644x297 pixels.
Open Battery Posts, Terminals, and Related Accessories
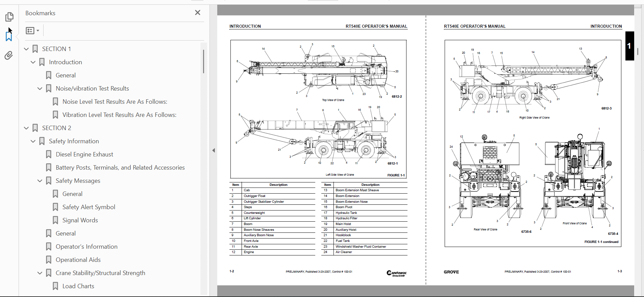[x=120, y=168]
